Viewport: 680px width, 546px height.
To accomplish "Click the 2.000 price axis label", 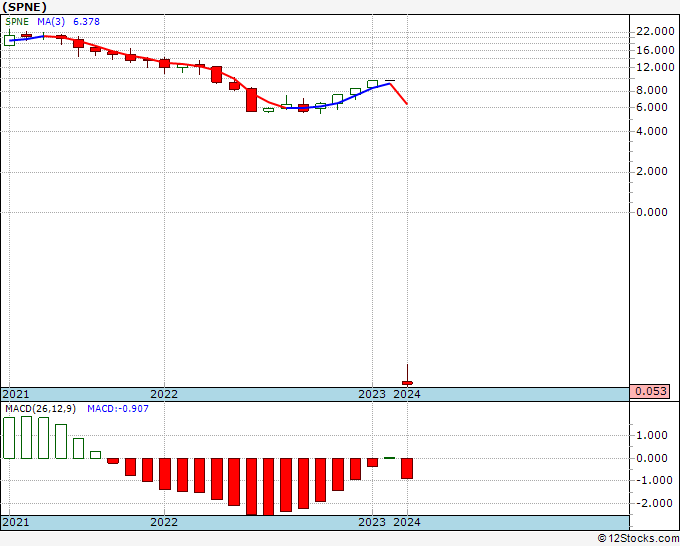I will [651, 171].
